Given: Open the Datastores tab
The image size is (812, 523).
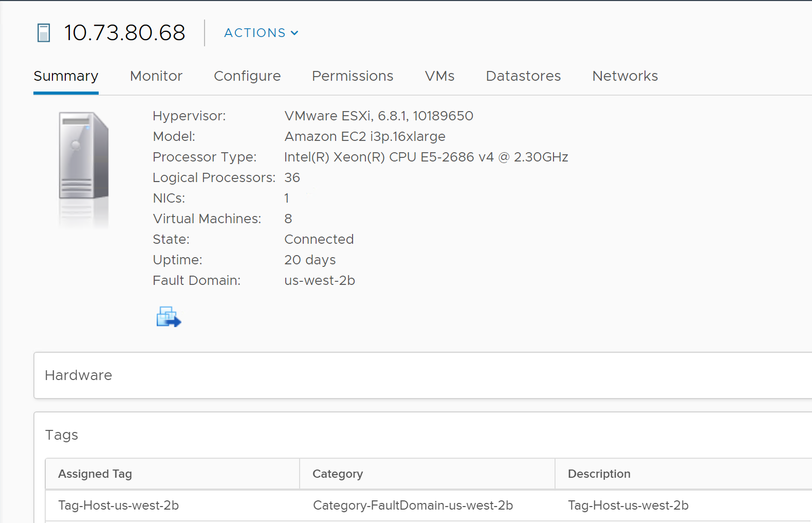Looking at the screenshot, I should 523,76.
